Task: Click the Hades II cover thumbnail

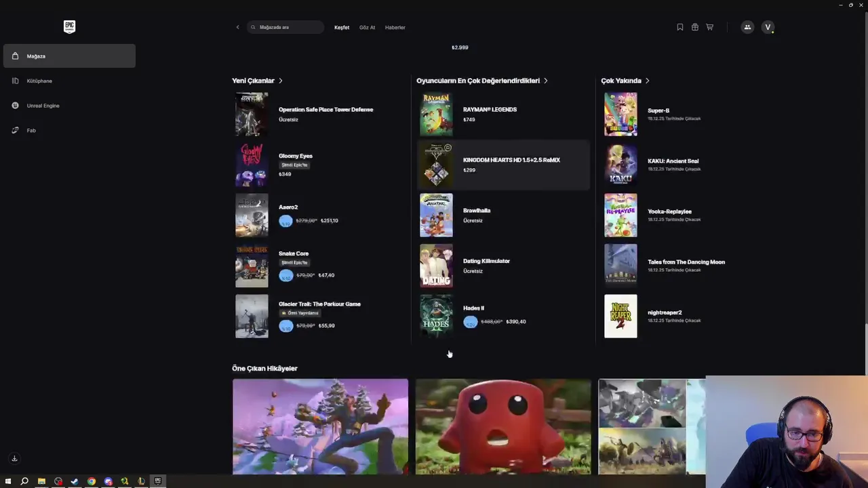Action: (x=436, y=316)
